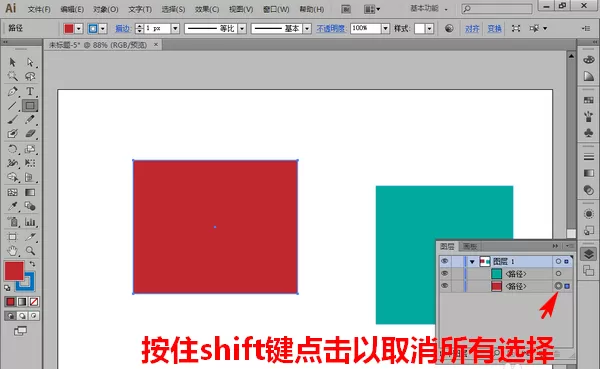Hide the red <路径> path
This screenshot has width=600, height=369.
click(444, 286)
